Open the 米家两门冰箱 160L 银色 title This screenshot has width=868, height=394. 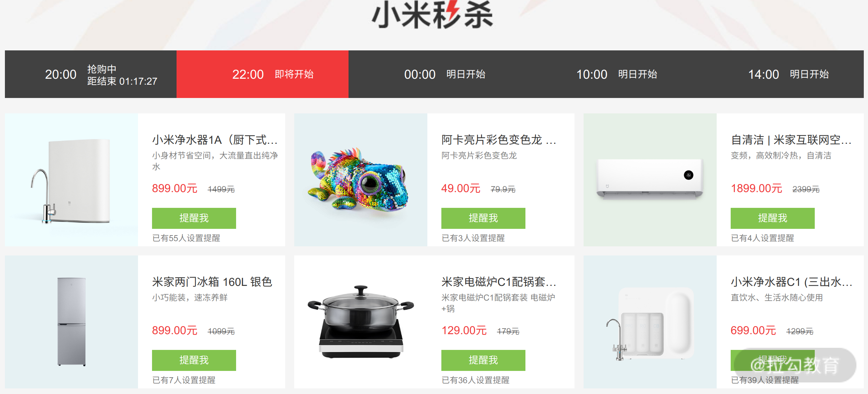click(212, 282)
